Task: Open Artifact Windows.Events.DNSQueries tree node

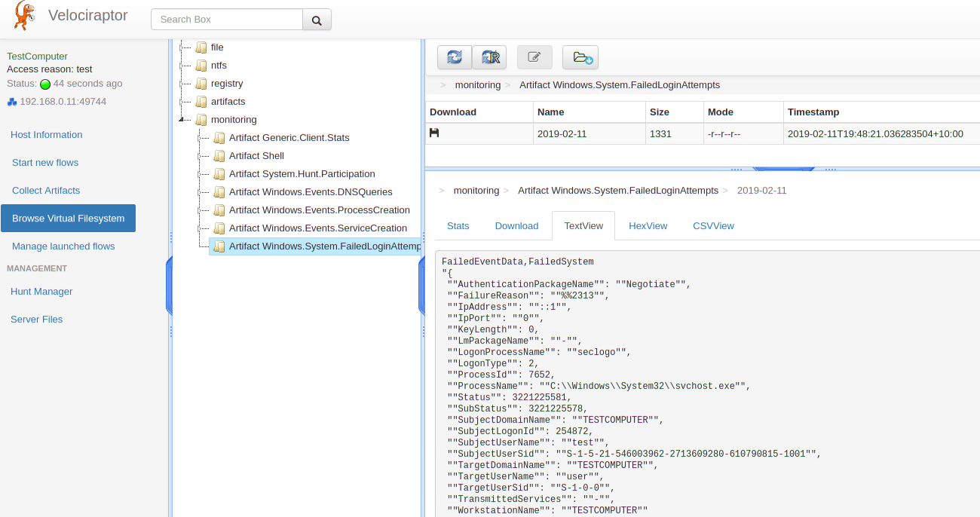Action: [311, 192]
